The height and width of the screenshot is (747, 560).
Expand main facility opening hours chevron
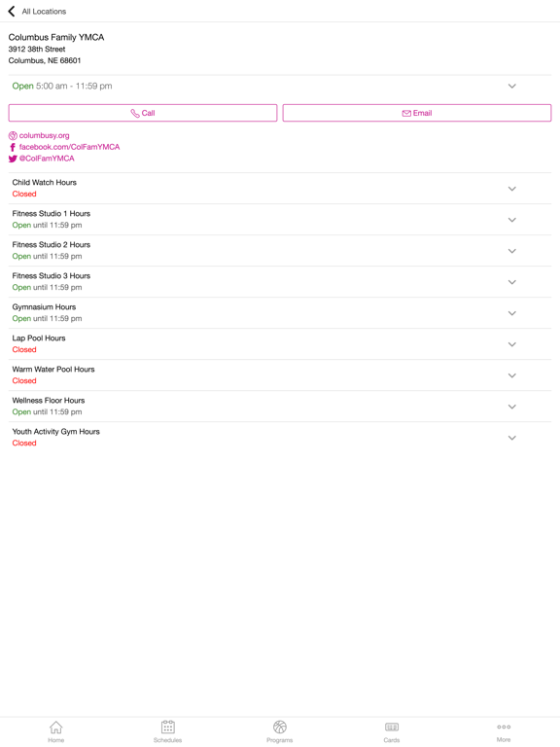[x=512, y=87]
